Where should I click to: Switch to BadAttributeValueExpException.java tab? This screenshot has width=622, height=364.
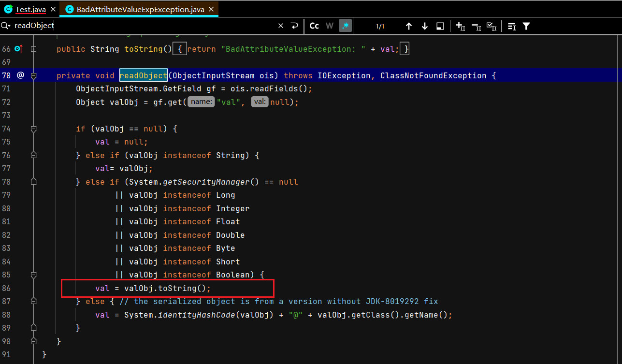coord(140,9)
